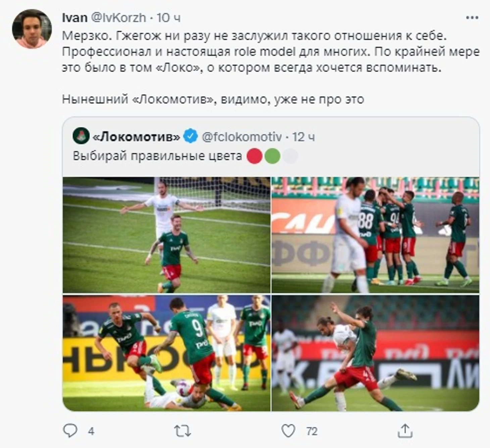Open the 12 ч quoted tweet timestamp

(x=303, y=137)
